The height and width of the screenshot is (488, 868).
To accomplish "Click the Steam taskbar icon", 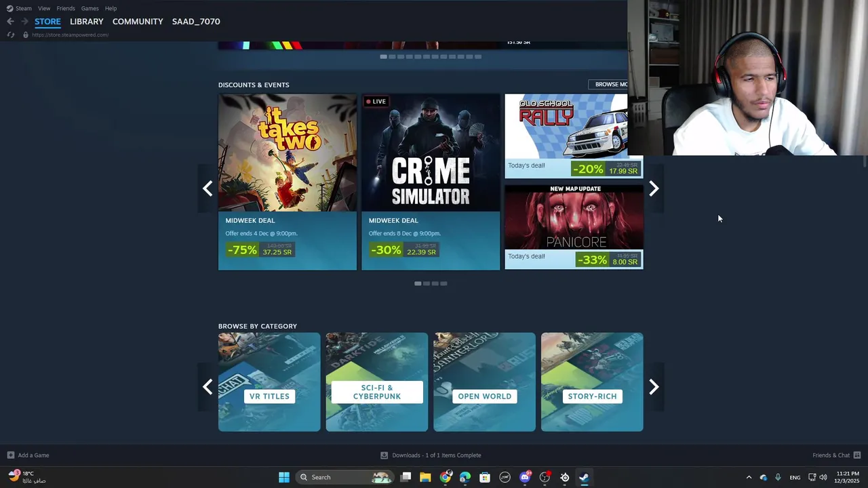I will point(584,477).
